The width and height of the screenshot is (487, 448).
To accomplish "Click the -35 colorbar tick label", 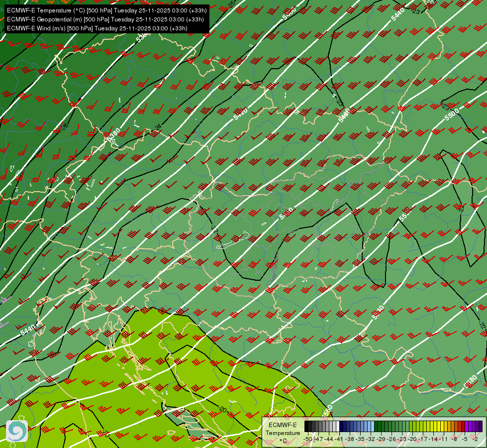I will [x=360, y=439].
